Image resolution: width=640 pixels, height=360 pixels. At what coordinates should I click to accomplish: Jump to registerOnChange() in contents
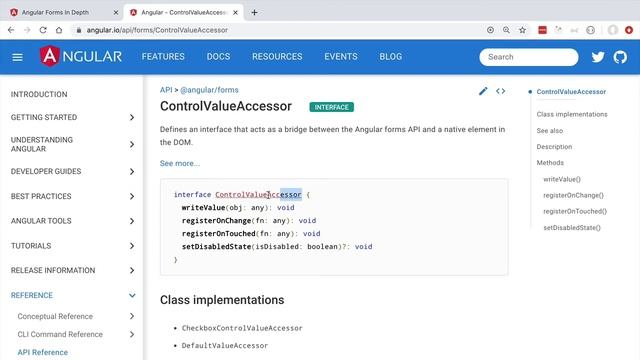573,195
